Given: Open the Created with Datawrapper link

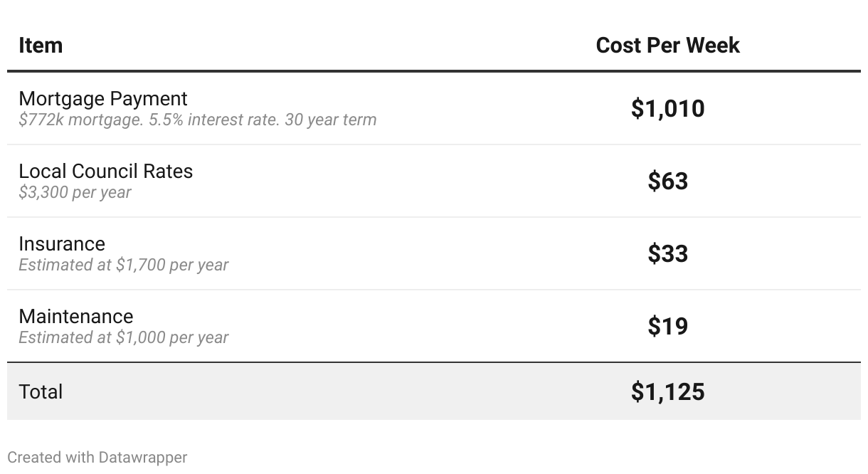Looking at the screenshot, I should click(x=97, y=457).
